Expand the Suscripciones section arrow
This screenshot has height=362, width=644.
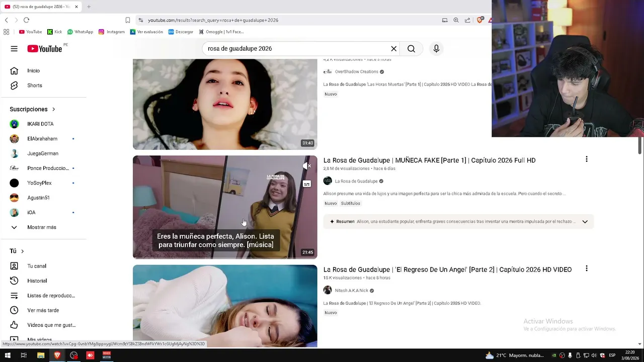click(53, 109)
